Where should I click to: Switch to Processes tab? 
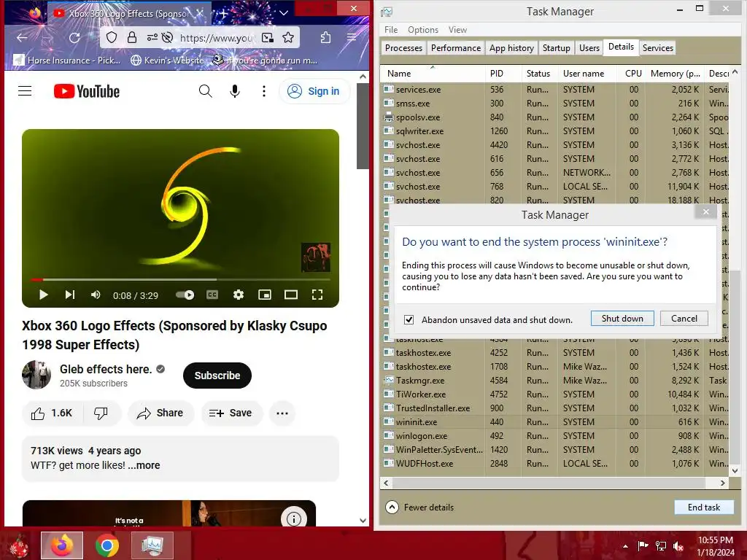(403, 47)
